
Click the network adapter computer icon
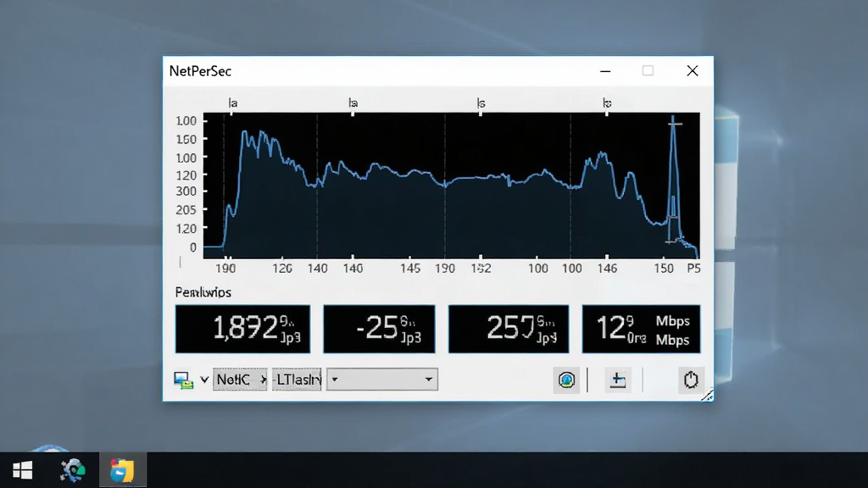[183, 380]
